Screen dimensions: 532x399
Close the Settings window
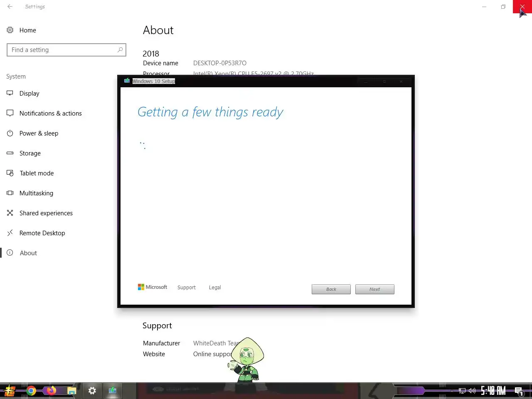(x=522, y=7)
